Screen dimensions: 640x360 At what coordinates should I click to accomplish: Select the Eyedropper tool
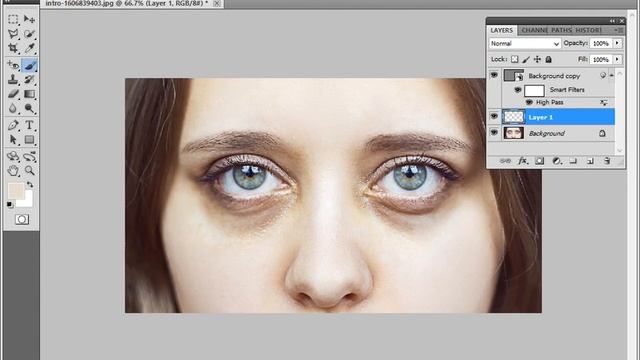29,49
